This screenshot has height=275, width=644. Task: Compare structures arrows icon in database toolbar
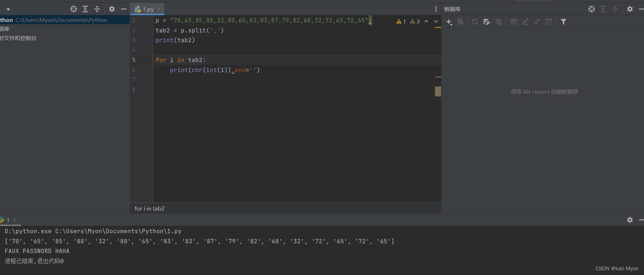(537, 22)
